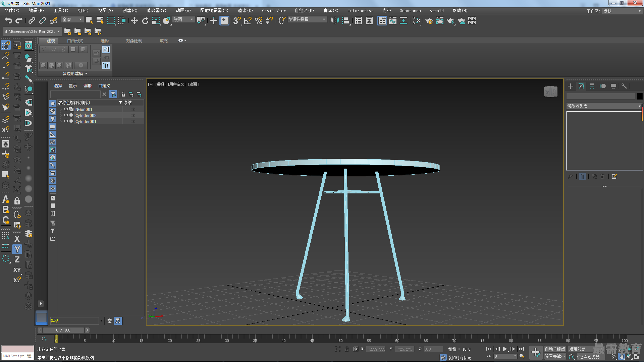Click the Undo arrow in main toolbar
Image resolution: width=644 pixels, height=362 pixels.
point(8,21)
